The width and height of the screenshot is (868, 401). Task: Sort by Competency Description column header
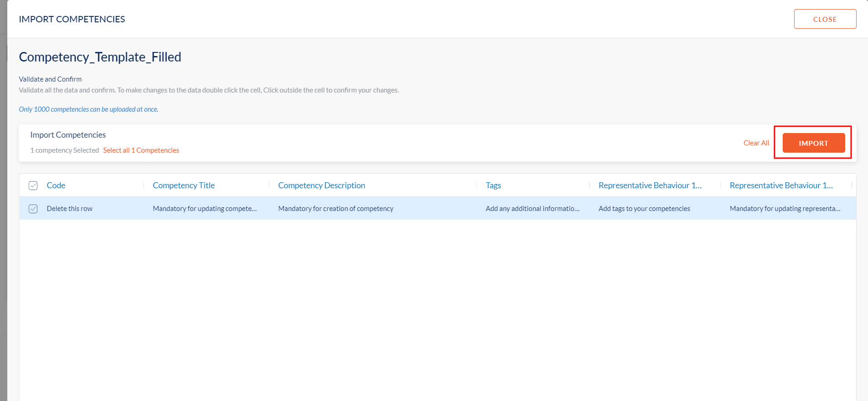click(x=322, y=185)
